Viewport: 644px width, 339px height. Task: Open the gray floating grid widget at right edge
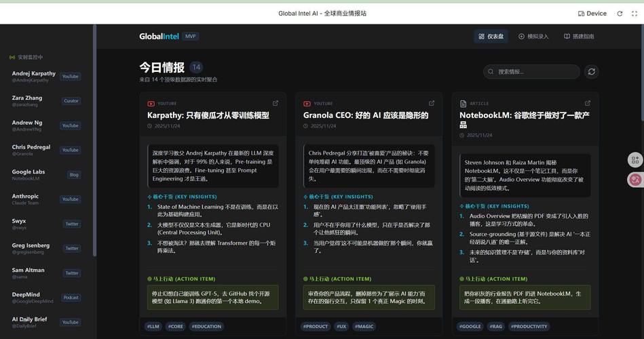point(635,159)
